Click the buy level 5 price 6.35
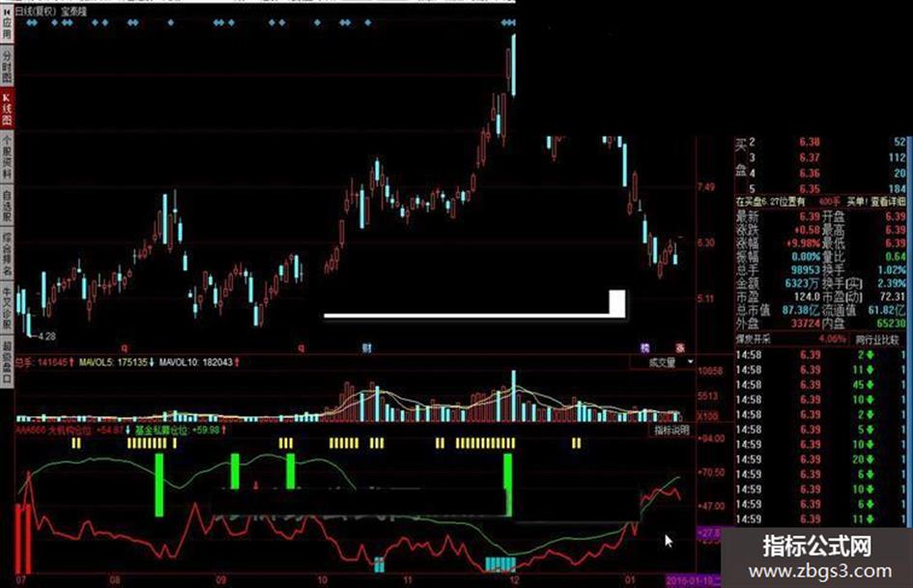913x588 pixels. coord(810,188)
